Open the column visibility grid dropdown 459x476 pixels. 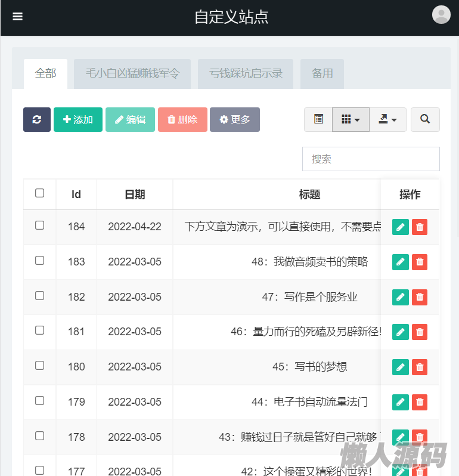[351, 119]
